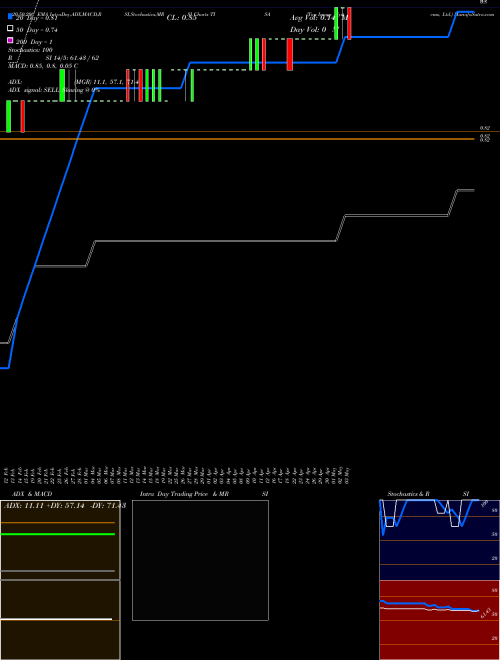Click the blue 20 Day legend swatch

(11, 16)
